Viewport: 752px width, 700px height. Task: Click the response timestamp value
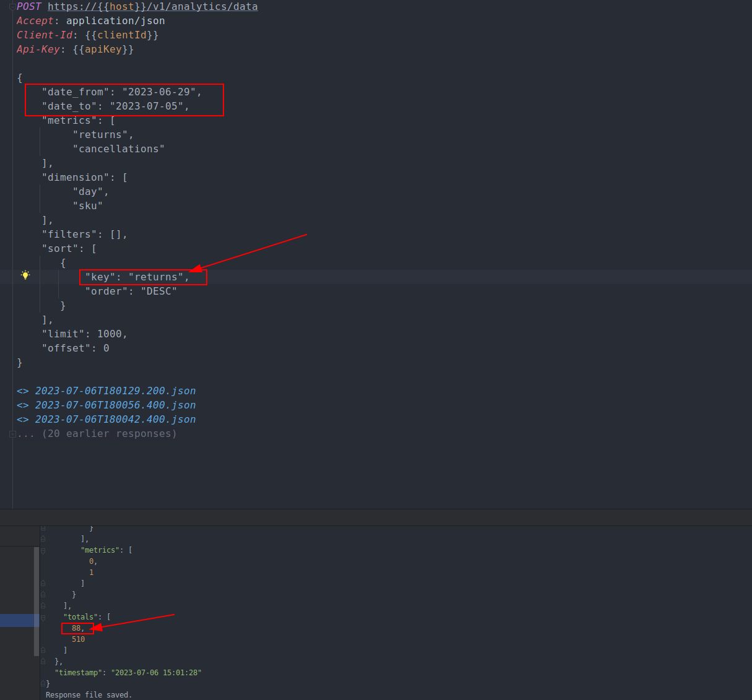156,673
